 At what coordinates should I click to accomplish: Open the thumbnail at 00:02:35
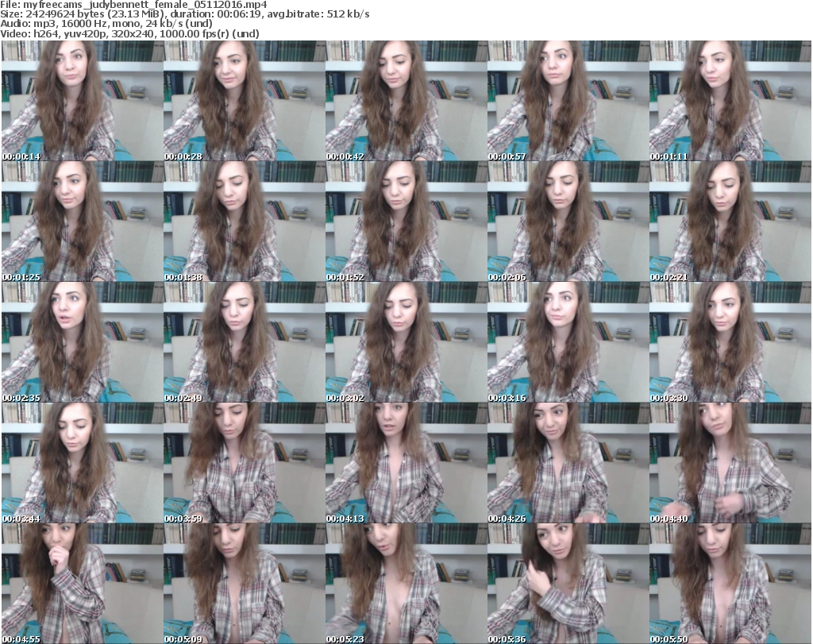82,342
